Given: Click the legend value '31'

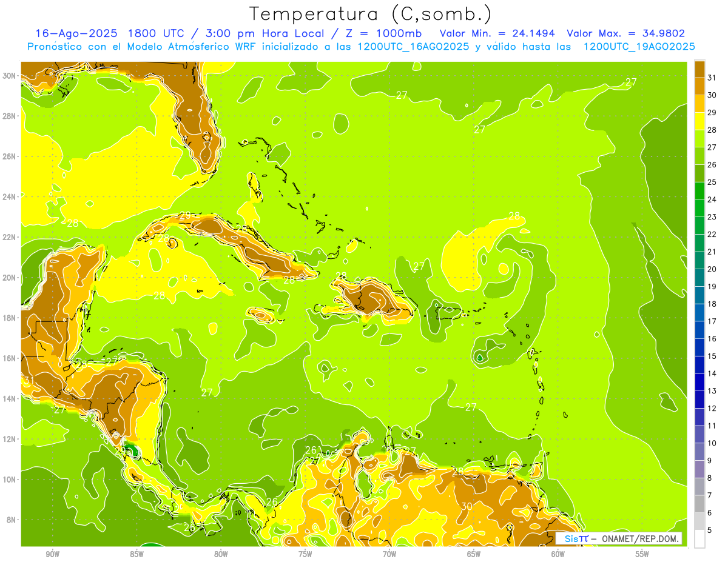Looking at the screenshot, I should click(x=712, y=78).
